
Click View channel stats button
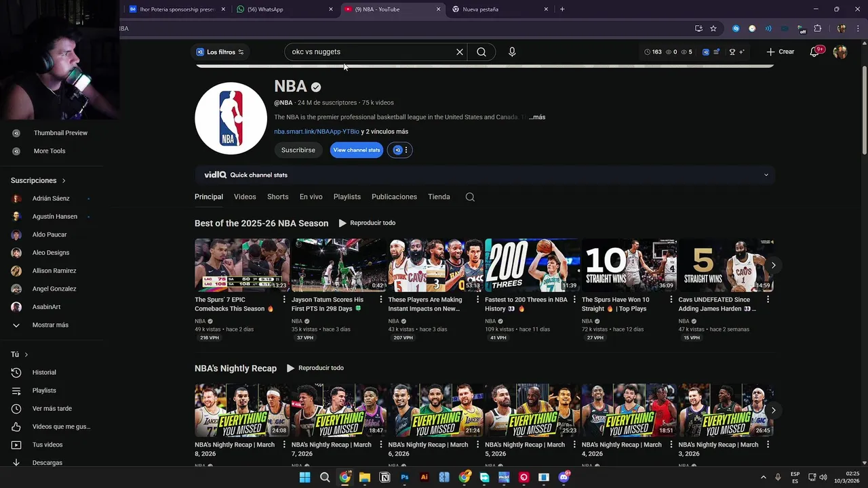[x=356, y=150]
